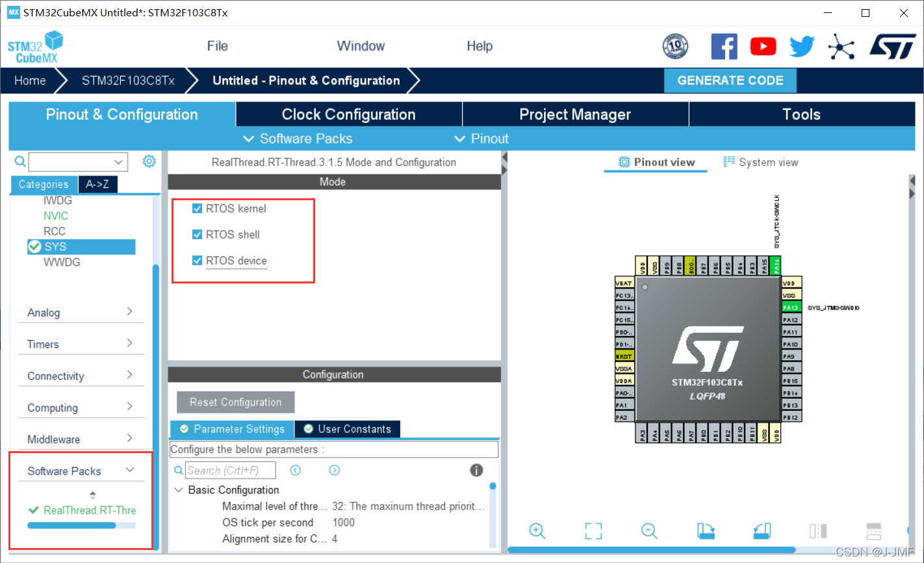Open the Window menu
The image size is (924, 563).
coord(361,46)
